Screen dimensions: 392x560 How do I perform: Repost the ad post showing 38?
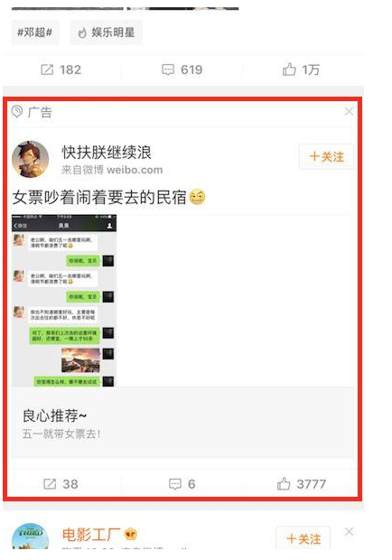[x=61, y=484]
